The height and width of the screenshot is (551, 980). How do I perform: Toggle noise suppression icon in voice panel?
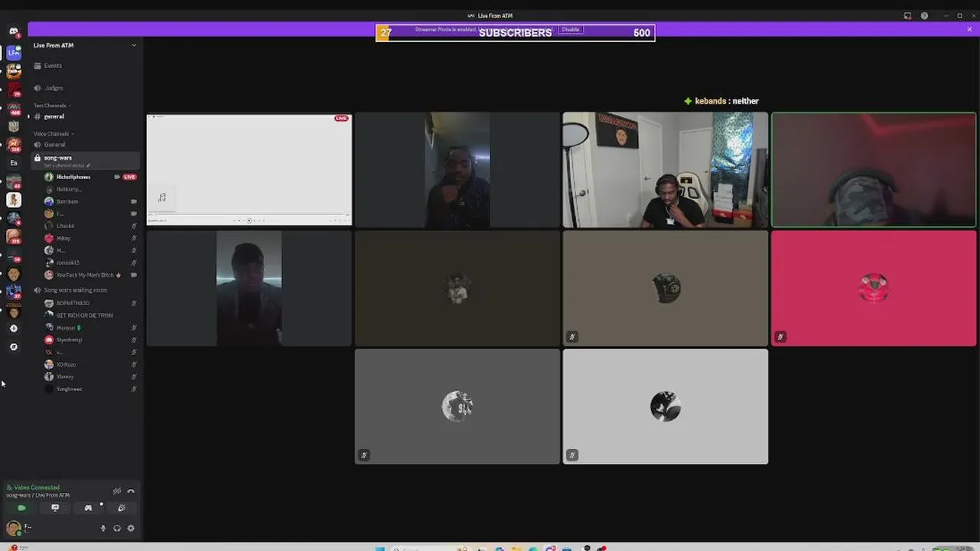(x=117, y=491)
